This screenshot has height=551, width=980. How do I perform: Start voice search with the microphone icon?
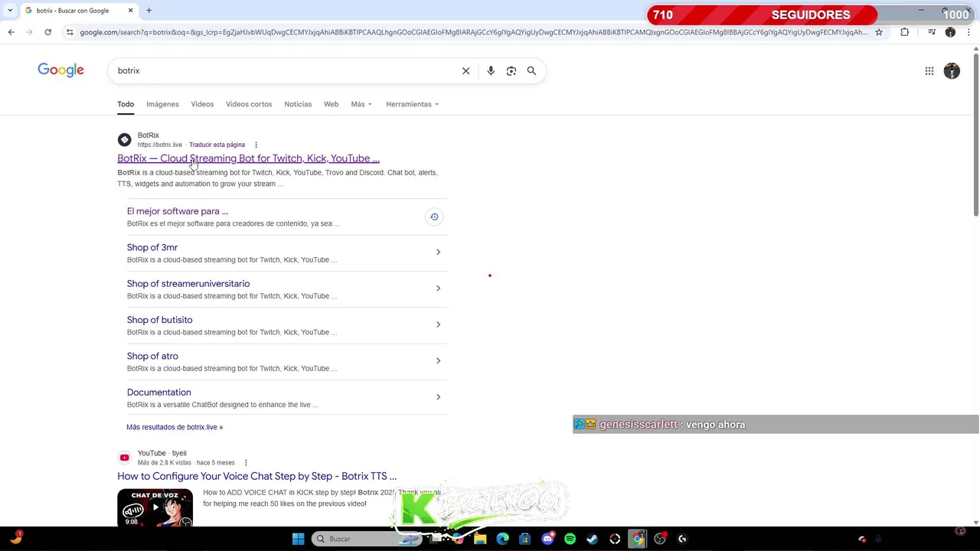click(491, 70)
